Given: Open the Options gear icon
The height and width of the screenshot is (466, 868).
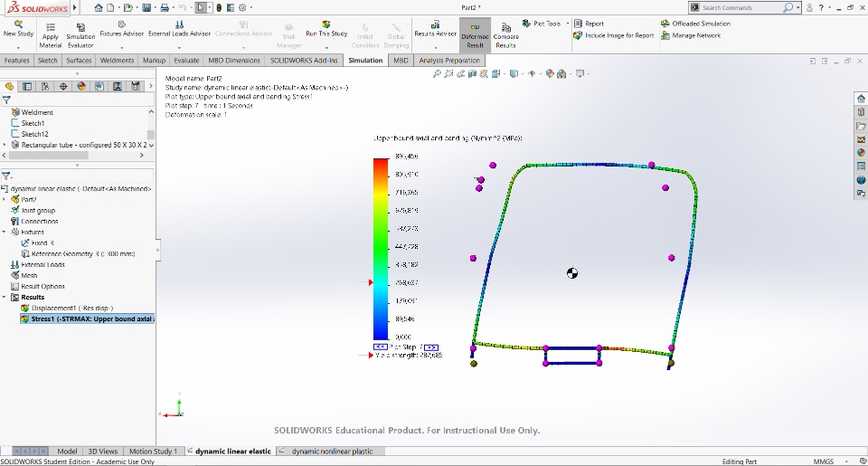Looking at the screenshot, I should [242, 8].
